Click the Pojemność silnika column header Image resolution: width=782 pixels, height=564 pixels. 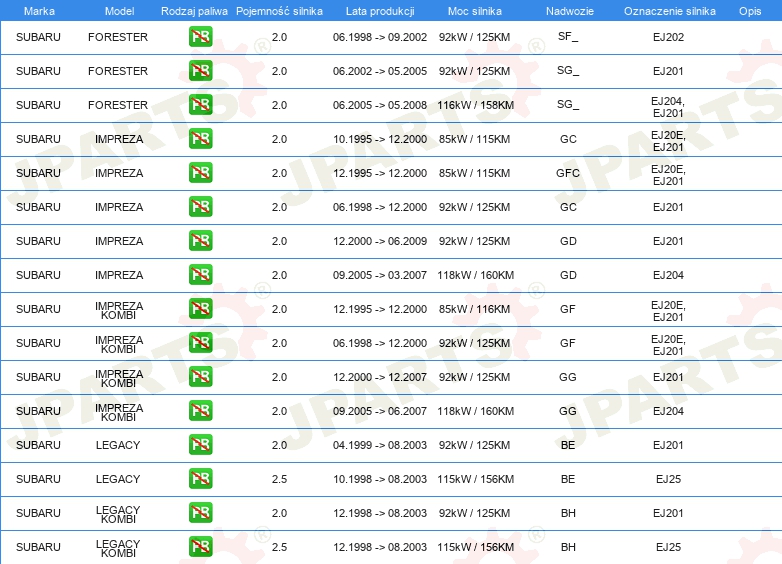(279, 11)
